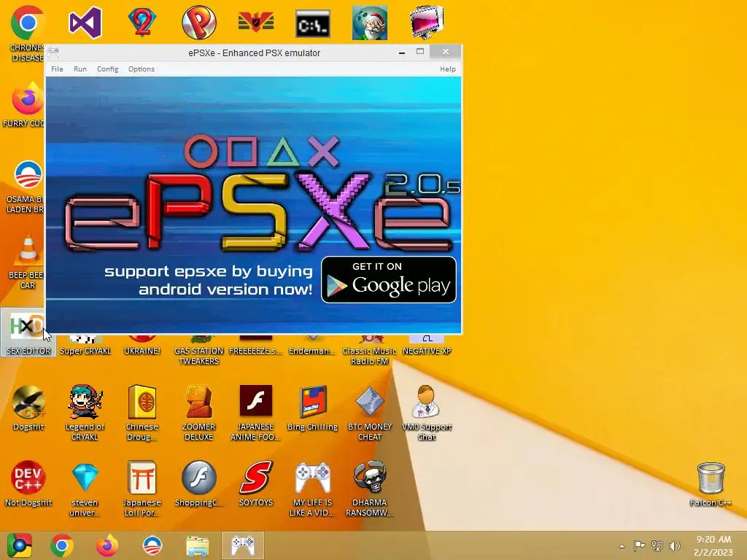747x560 pixels.
Task: Open the ShoppingC Flash player icon
Action: click(198, 478)
